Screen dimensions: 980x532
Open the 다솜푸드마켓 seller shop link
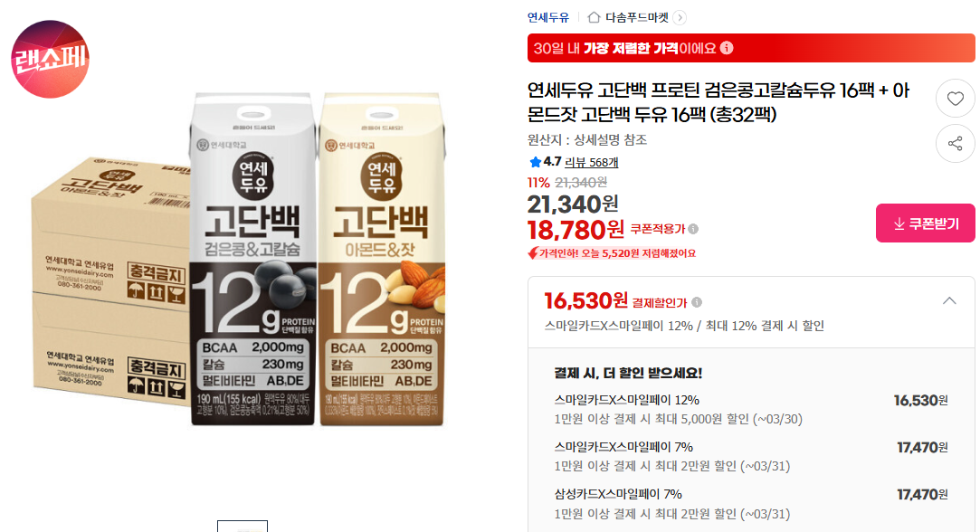coord(637,17)
